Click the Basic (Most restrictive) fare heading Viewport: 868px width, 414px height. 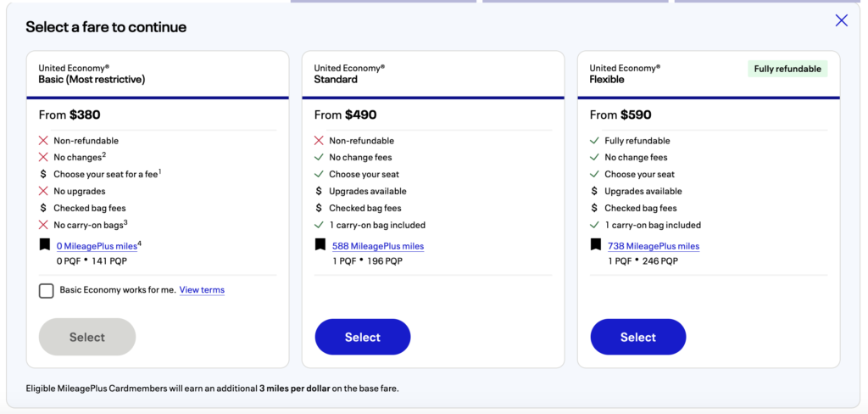click(92, 79)
